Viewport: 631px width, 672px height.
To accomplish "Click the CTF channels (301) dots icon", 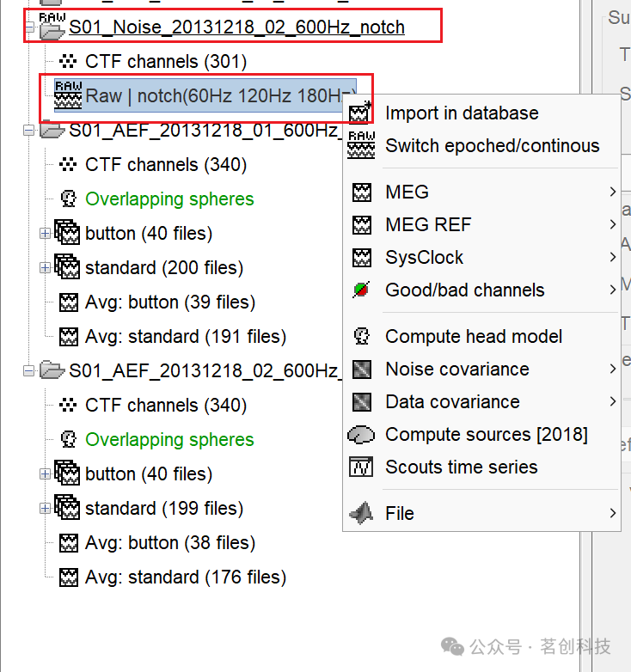I will pyautogui.click(x=68, y=61).
